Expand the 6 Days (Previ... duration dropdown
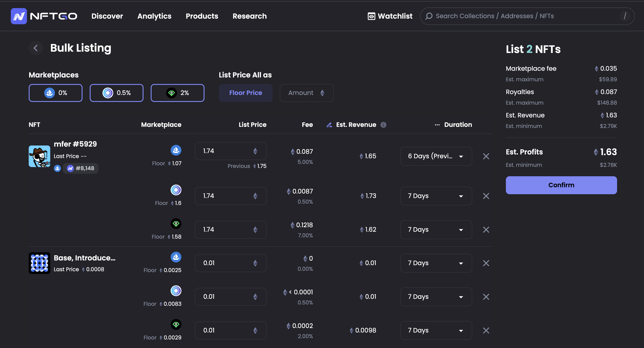 (436, 156)
